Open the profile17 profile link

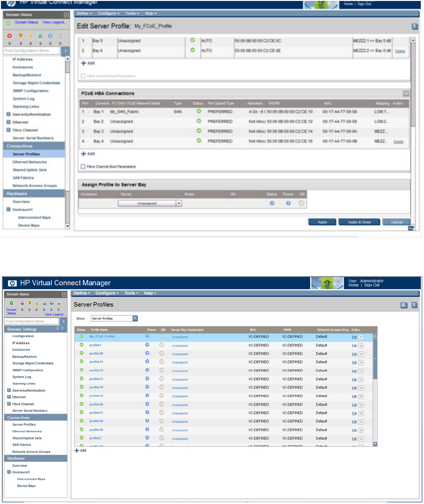tap(96, 413)
